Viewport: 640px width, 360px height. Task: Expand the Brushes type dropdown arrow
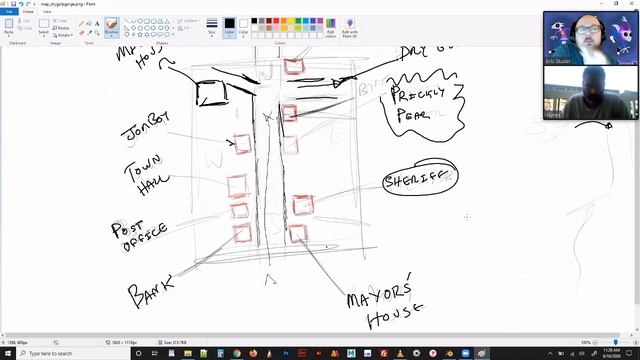point(111,36)
